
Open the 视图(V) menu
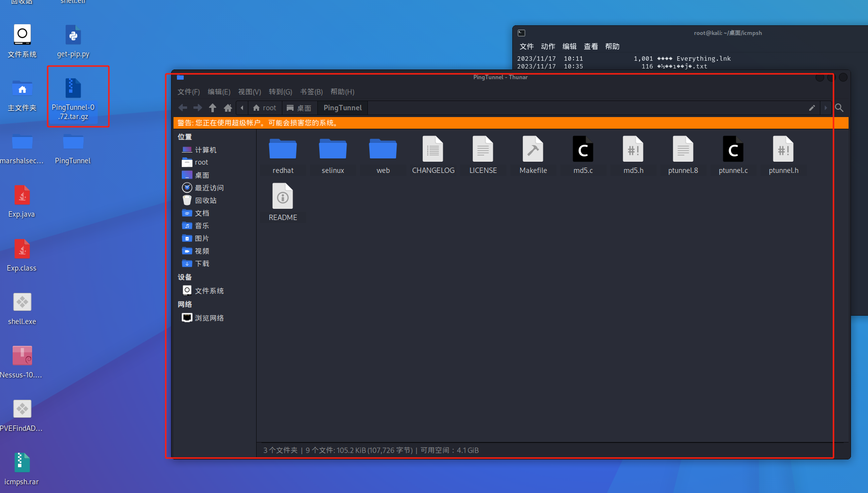[x=249, y=92]
